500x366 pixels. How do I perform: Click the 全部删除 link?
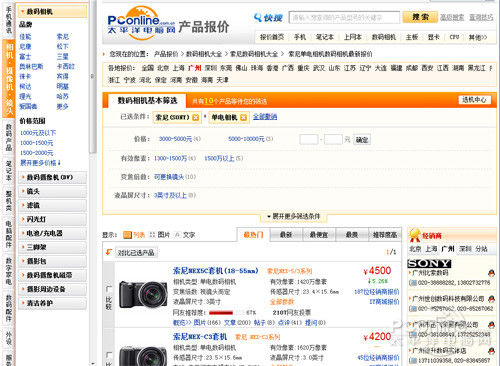pyautogui.click(x=265, y=117)
